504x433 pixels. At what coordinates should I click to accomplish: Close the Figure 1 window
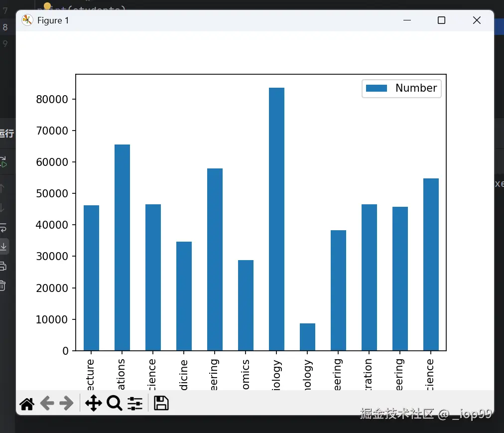pos(477,20)
